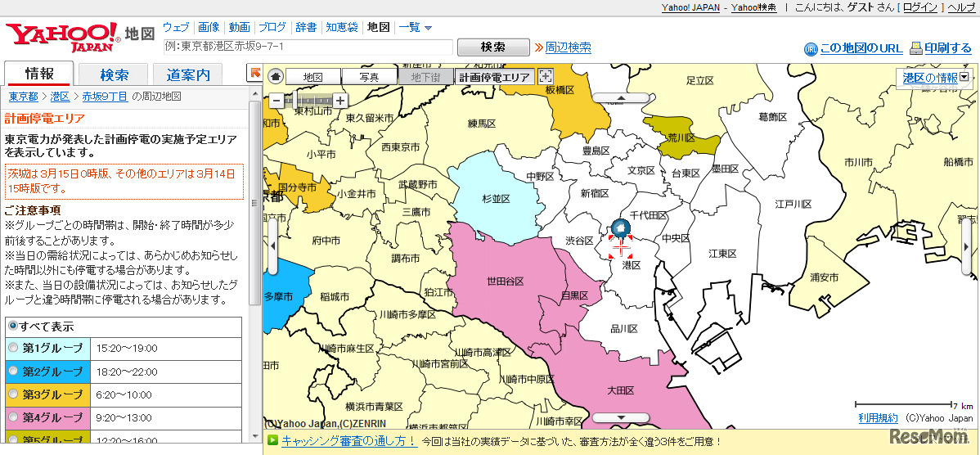980x455 pixels.
Task: Open the キャッシング審査の通し方 ad link
Action: coord(348,440)
